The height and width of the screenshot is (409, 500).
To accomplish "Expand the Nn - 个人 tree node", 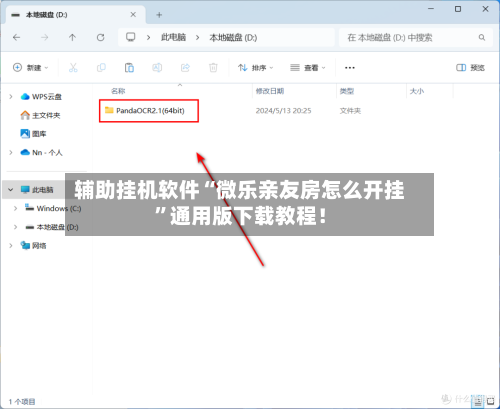I will coord(11,152).
